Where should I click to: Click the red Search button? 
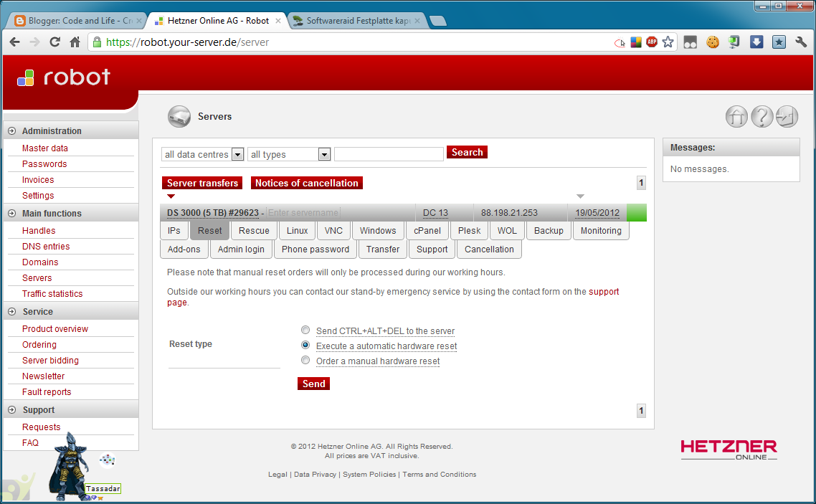[467, 153]
